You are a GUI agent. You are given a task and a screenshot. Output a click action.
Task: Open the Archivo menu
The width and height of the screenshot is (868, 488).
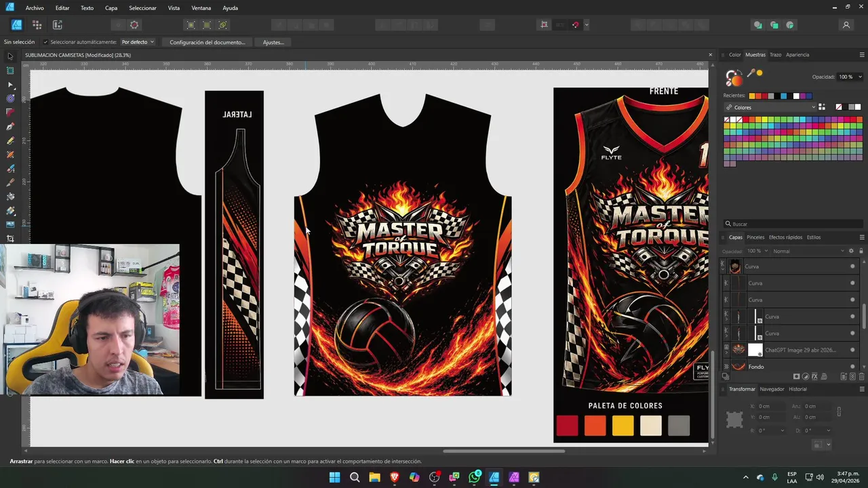(35, 8)
